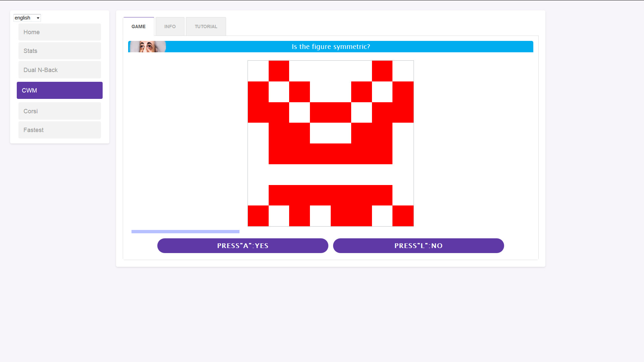Click the bottom-right red cell of the figure
The height and width of the screenshot is (362, 644).
click(403, 216)
